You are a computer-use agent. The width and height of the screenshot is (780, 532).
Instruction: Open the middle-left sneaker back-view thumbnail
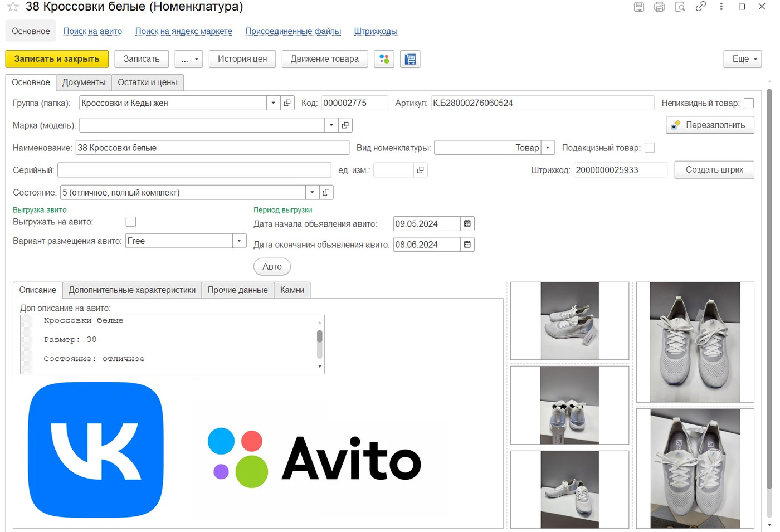pos(570,405)
